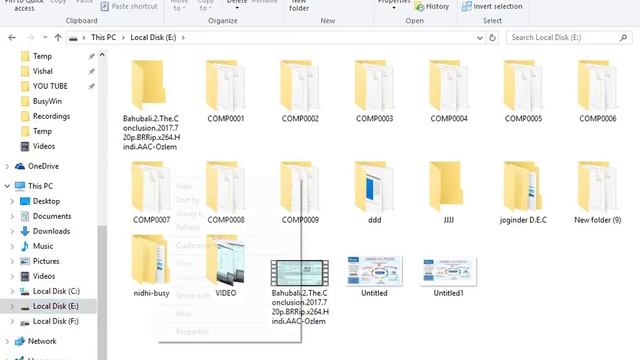Expand the chevron after Local Disk (E:) breadcrumb
This screenshot has height=360, width=640.
183,38
